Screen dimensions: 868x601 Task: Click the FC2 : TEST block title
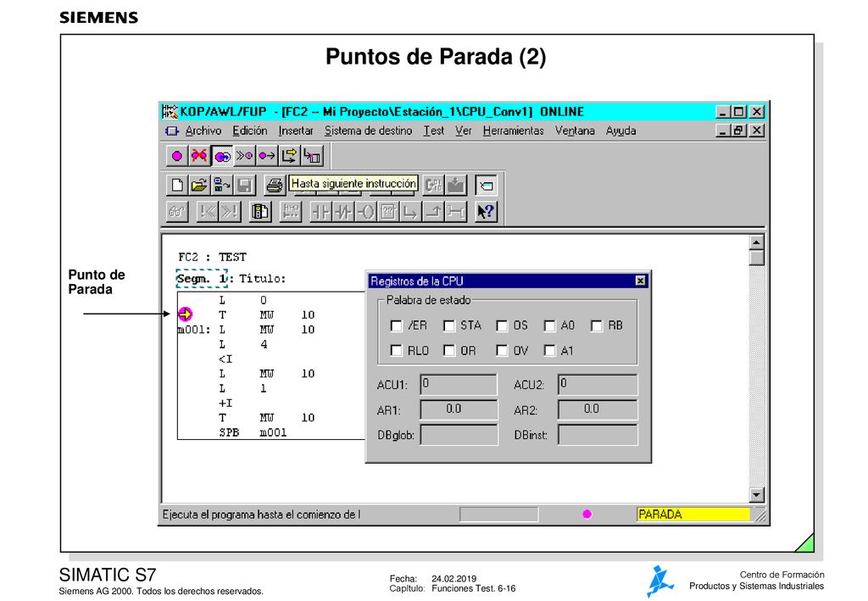click(x=212, y=257)
